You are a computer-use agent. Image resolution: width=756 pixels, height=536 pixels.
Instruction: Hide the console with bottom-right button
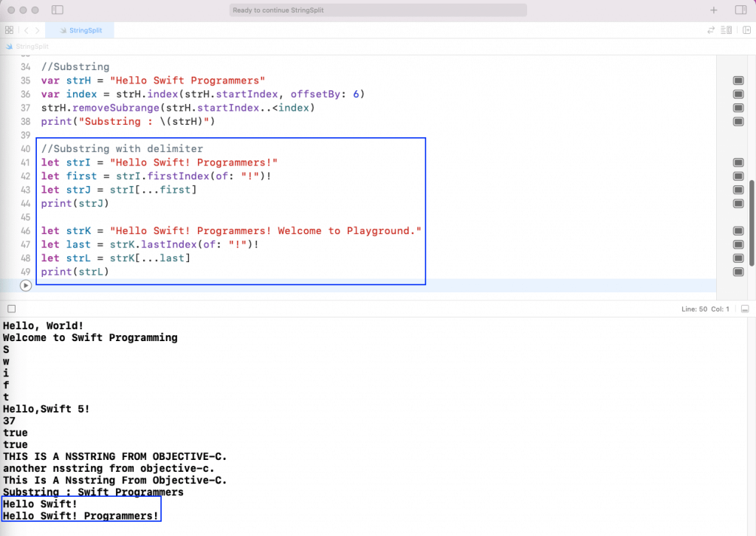(745, 309)
